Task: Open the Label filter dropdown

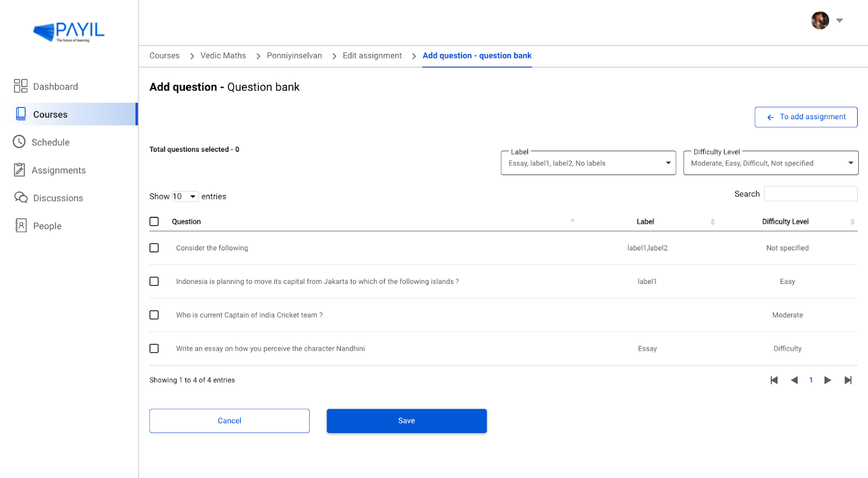Action: [588, 163]
